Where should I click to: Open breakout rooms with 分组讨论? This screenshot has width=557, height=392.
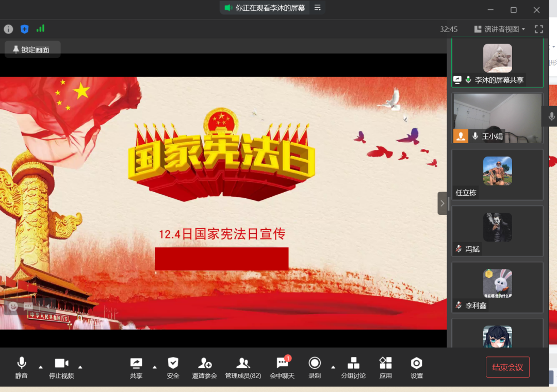[353, 367]
